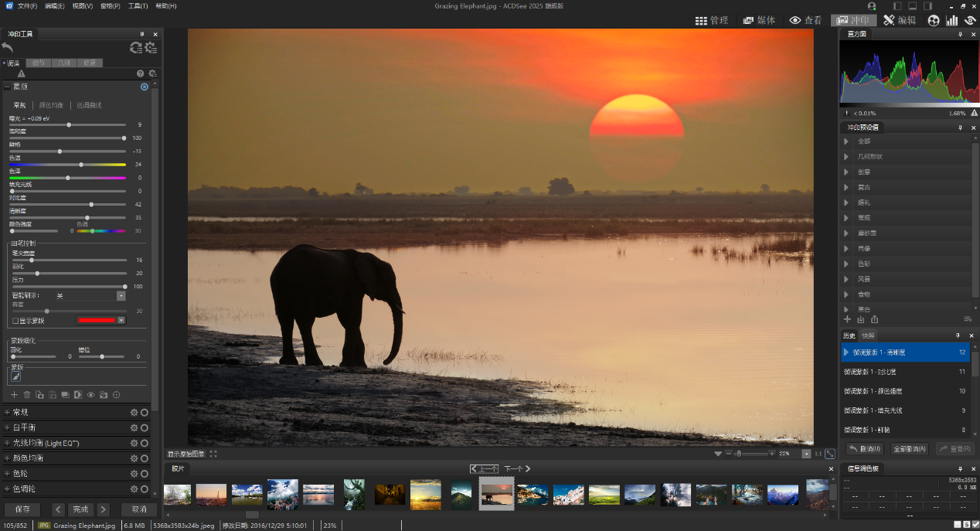The image size is (980, 531).
Task: Open the 管理 (Manage) mode
Action: coord(712,20)
